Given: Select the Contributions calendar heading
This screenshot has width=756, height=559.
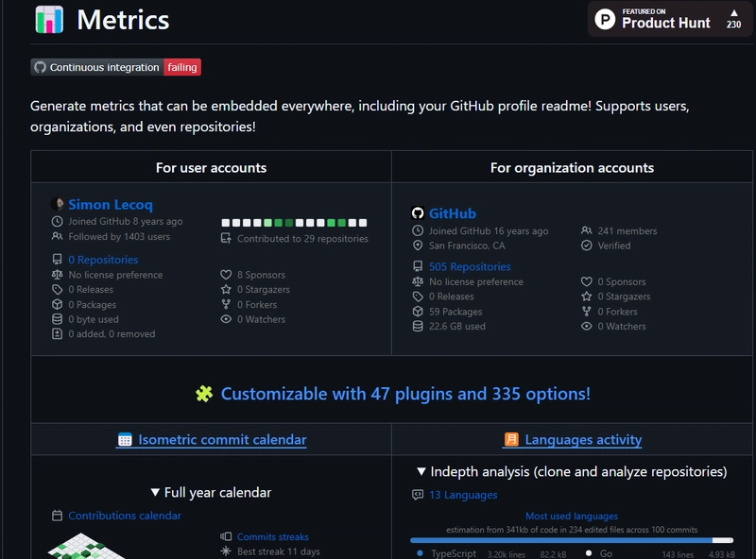Looking at the screenshot, I should pyautogui.click(x=125, y=516).
